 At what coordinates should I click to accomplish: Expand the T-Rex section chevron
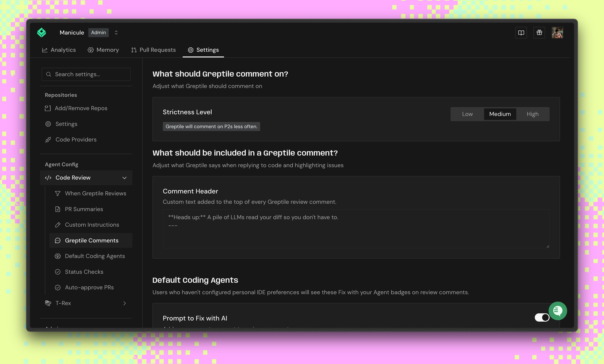pos(125,303)
